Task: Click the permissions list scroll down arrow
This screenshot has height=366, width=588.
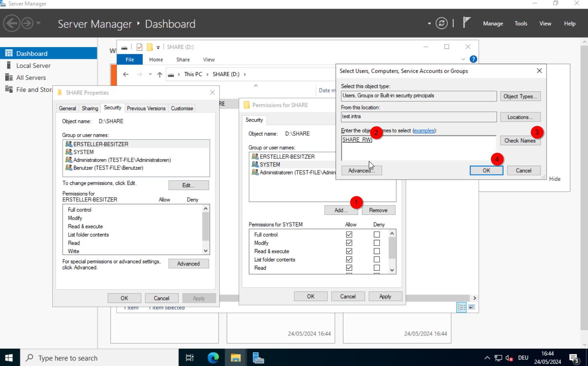Action: pos(392,270)
